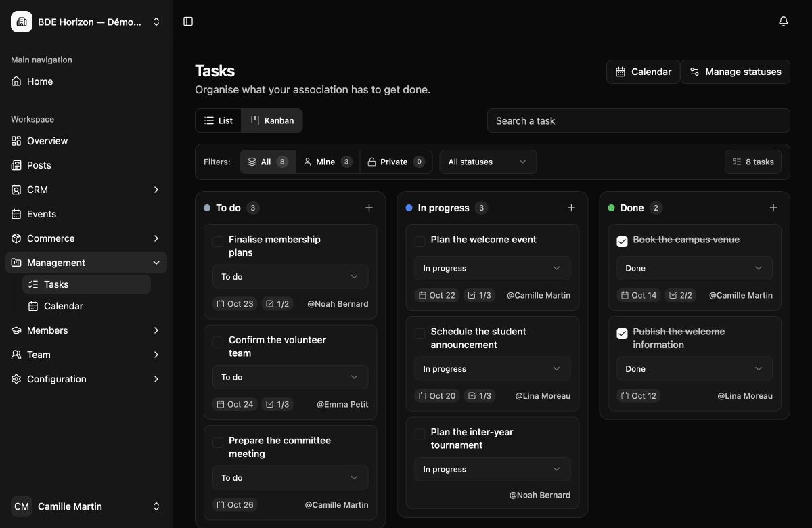
Task: Click the BDE Horizon organisation logo icon
Action: point(22,22)
